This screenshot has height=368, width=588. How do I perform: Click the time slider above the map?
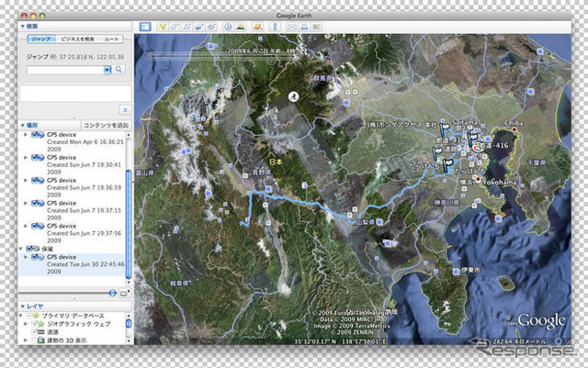221,57
